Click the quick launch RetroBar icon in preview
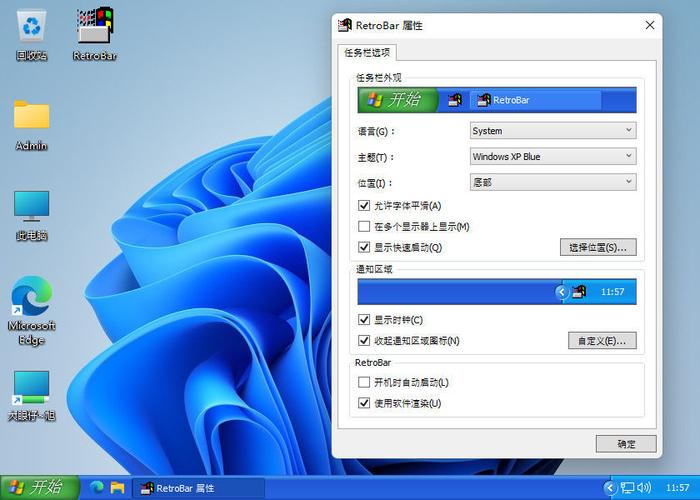The height and width of the screenshot is (500, 700). (455, 100)
